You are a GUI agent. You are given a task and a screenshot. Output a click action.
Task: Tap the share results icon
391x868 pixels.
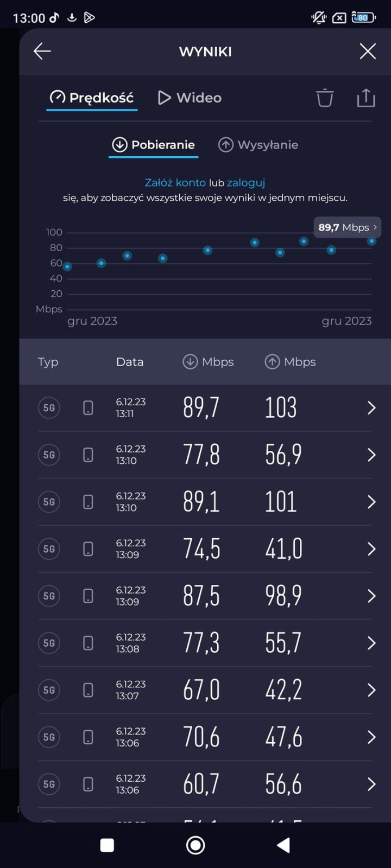[x=366, y=98]
